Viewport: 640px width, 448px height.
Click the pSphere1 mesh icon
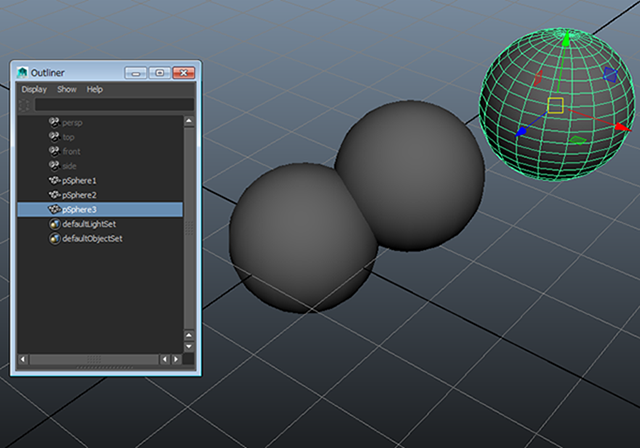point(54,180)
